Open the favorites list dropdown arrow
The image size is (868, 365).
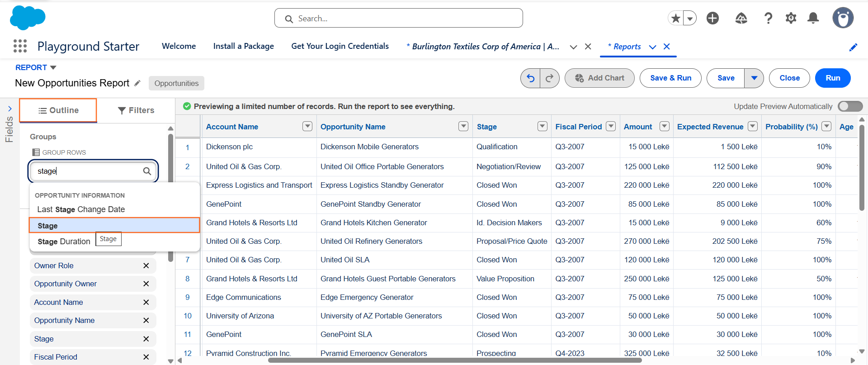pos(690,19)
